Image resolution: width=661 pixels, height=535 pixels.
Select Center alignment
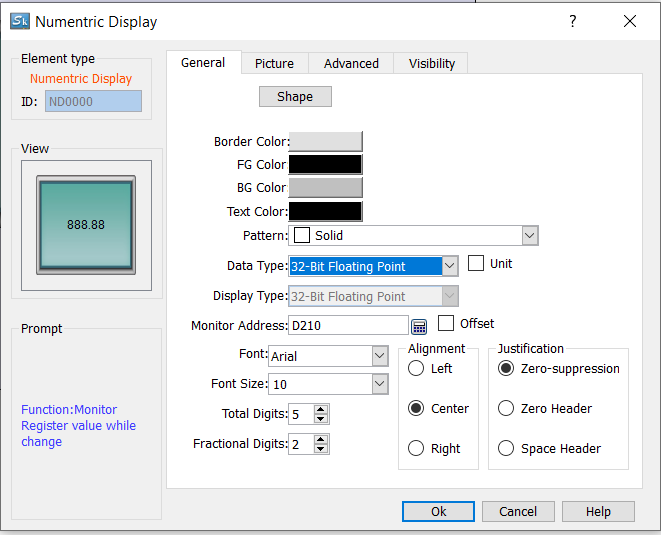point(416,408)
